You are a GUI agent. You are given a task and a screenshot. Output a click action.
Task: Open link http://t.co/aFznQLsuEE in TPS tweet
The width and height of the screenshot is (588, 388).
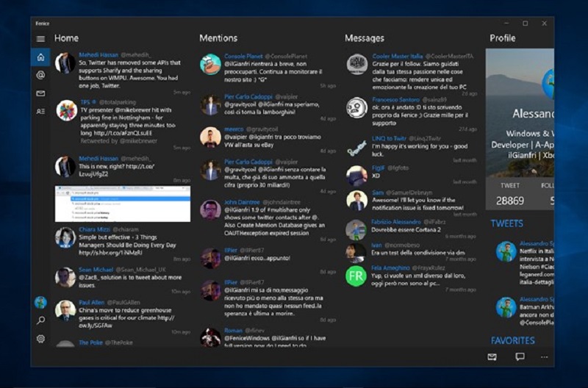tap(123, 133)
